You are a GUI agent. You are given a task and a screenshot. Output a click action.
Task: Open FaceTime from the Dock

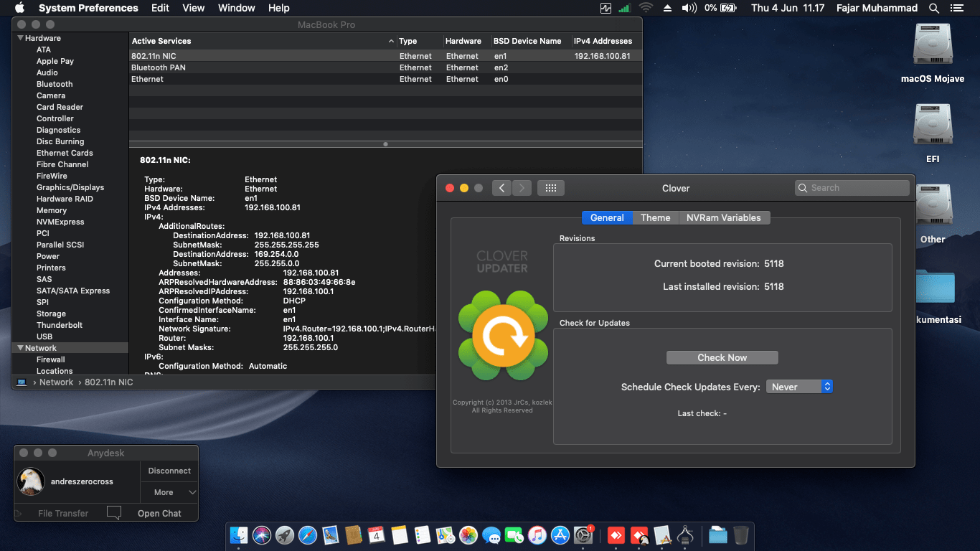(514, 535)
